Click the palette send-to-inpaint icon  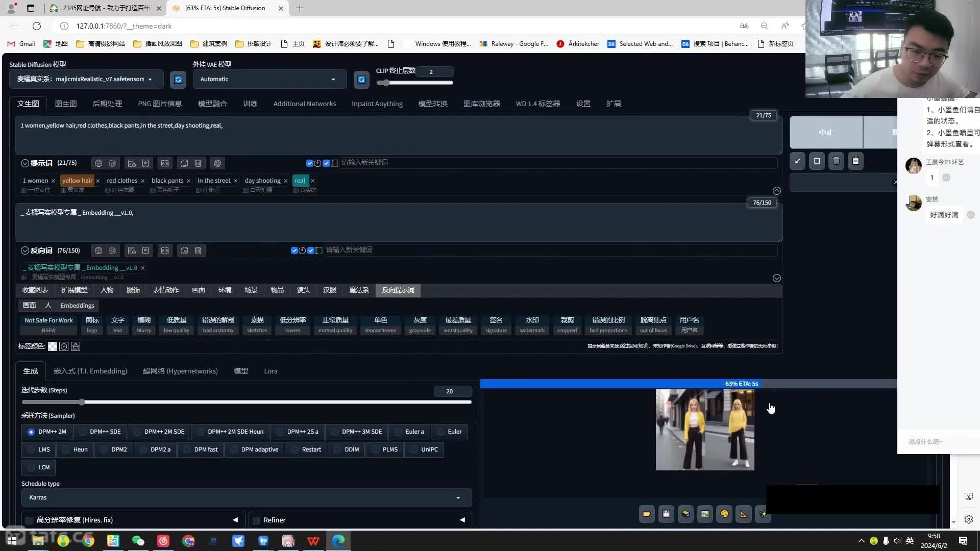tap(724, 514)
